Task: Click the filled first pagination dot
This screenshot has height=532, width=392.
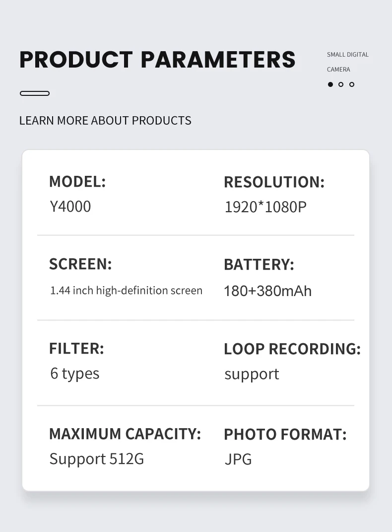Action: pyautogui.click(x=330, y=84)
